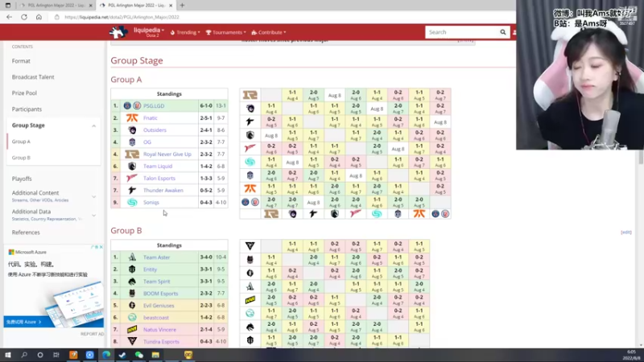
Task: Close the Azure ad with X
Action: (101, 247)
